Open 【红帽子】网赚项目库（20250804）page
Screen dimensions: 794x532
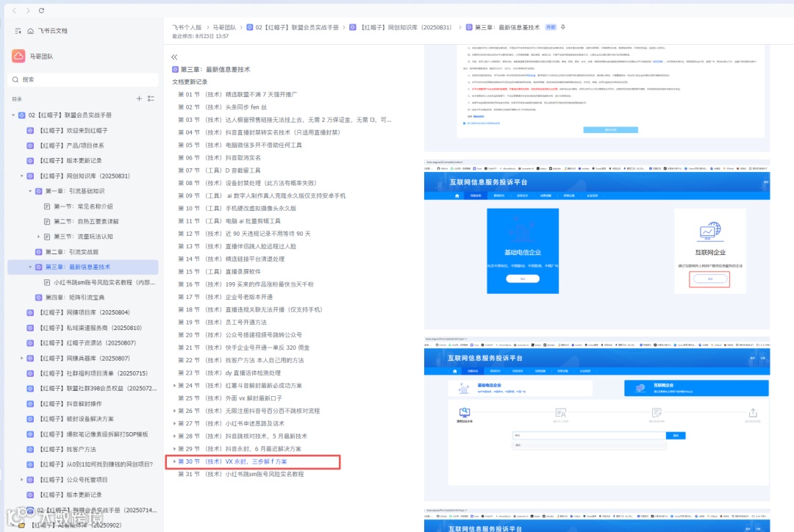point(84,313)
